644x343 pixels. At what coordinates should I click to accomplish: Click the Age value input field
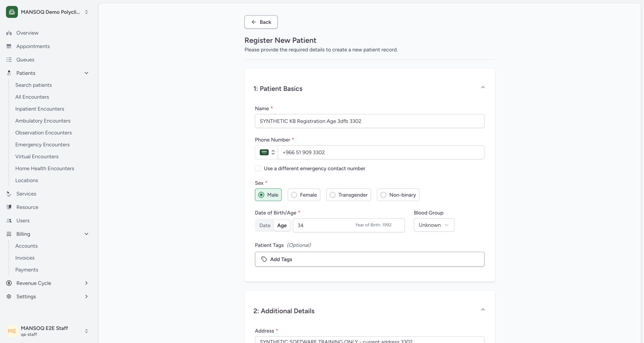(x=349, y=225)
